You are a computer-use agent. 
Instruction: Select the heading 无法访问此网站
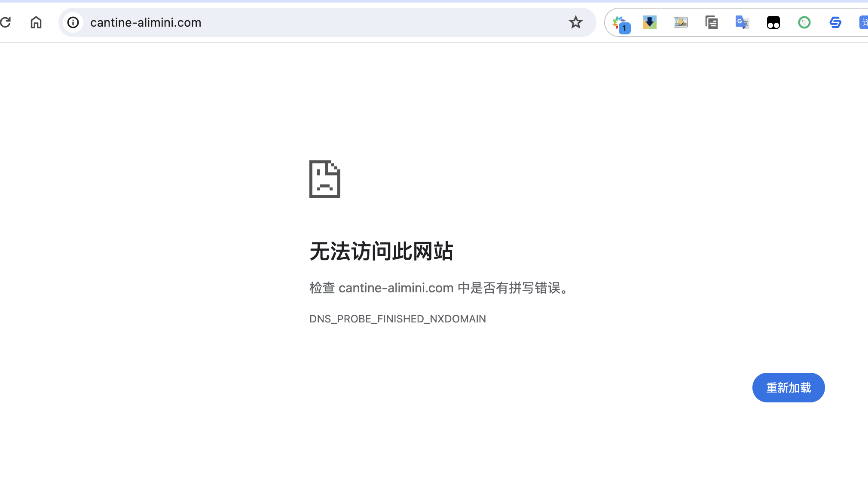(381, 252)
